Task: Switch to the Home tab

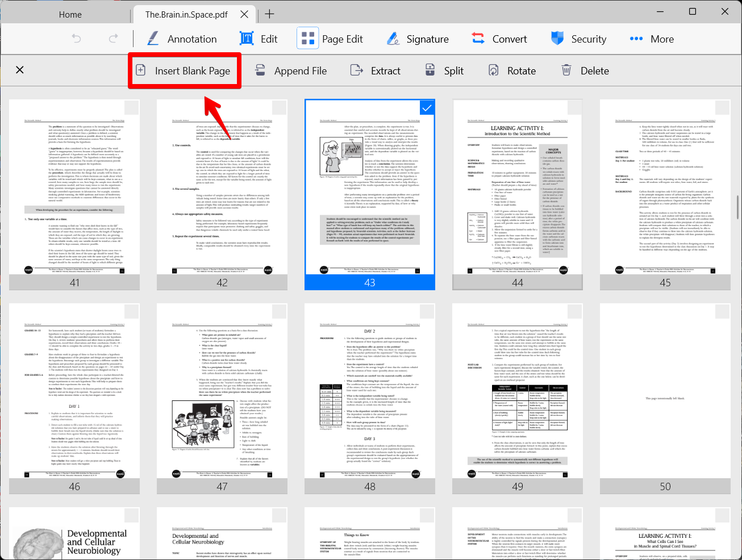Action: click(70, 14)
